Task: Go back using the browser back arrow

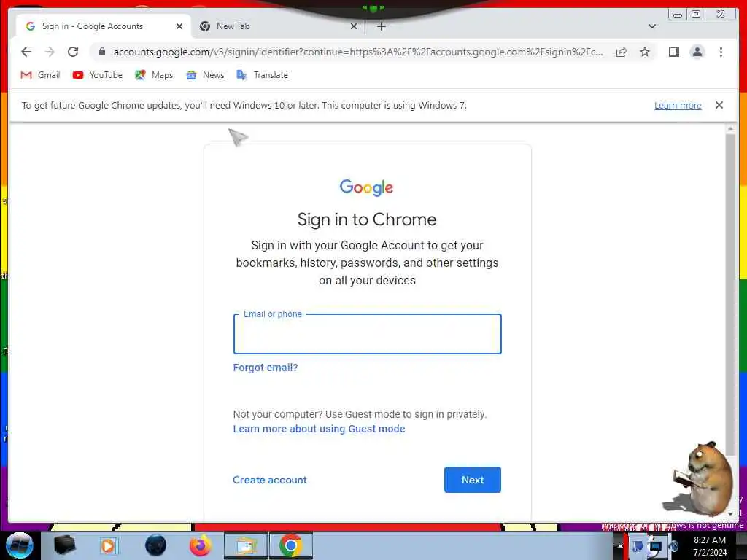Action: coord(26,52)
